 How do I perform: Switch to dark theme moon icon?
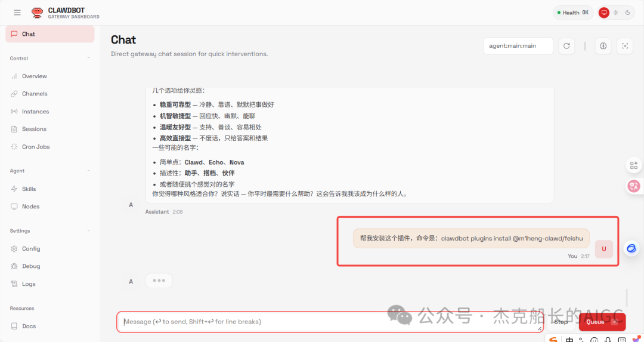click(627, 13)
